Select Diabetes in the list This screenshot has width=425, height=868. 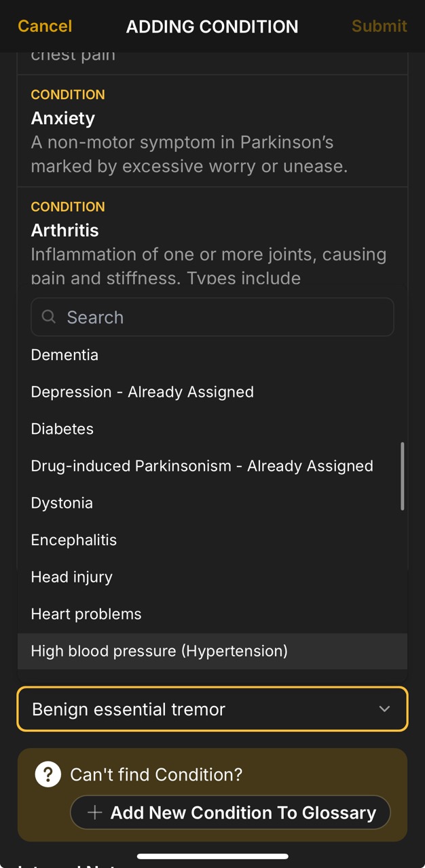click(62, 429)
